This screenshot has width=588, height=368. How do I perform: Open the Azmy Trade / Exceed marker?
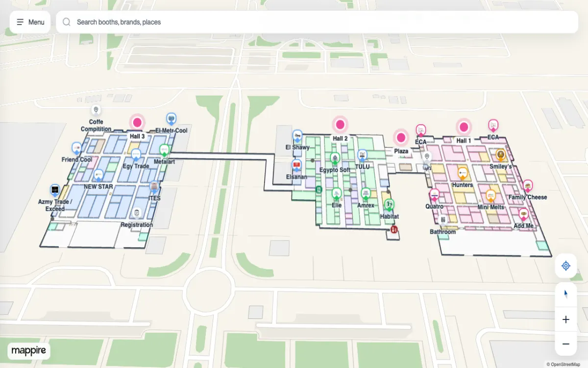click(55, 190)
